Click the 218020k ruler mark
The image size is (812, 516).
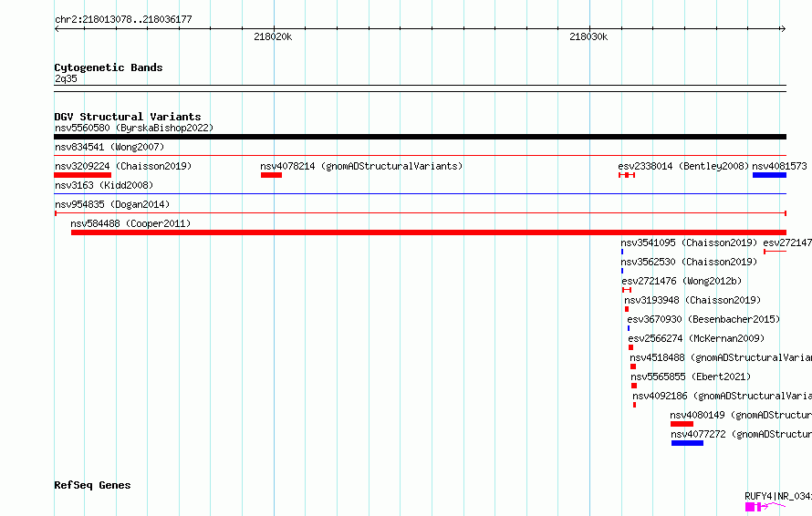[273, 36]
